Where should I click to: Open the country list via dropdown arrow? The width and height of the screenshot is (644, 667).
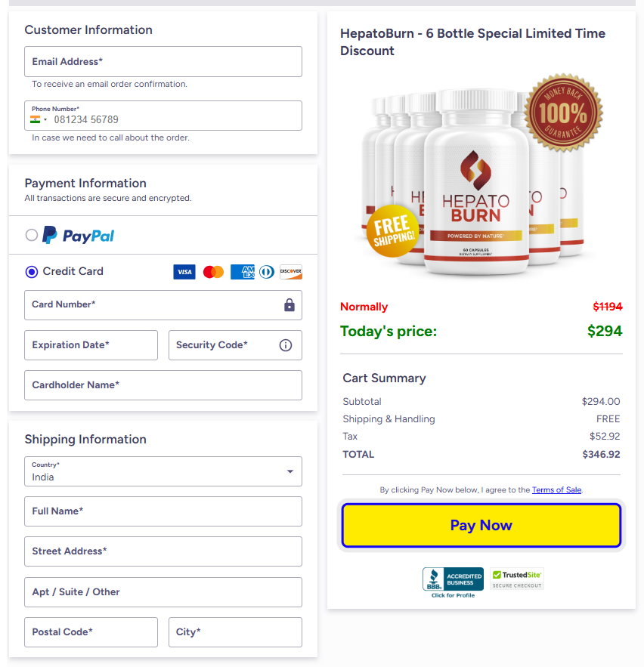point(289,471)
